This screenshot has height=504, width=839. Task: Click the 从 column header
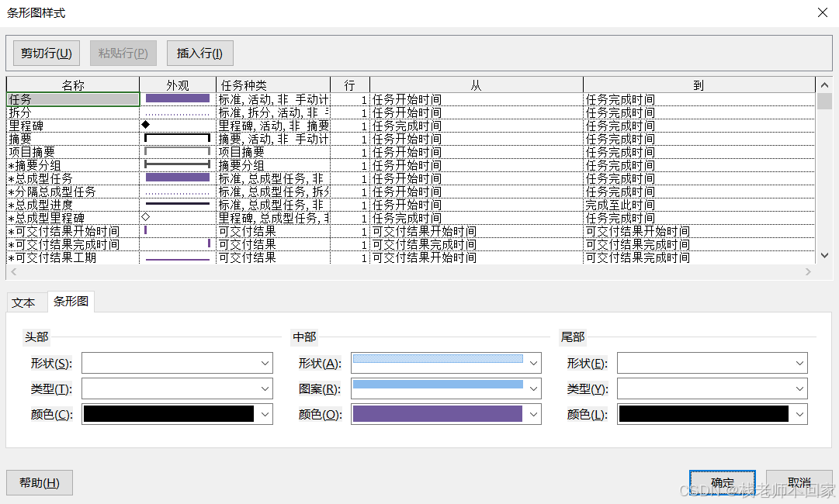click(477, 85)
